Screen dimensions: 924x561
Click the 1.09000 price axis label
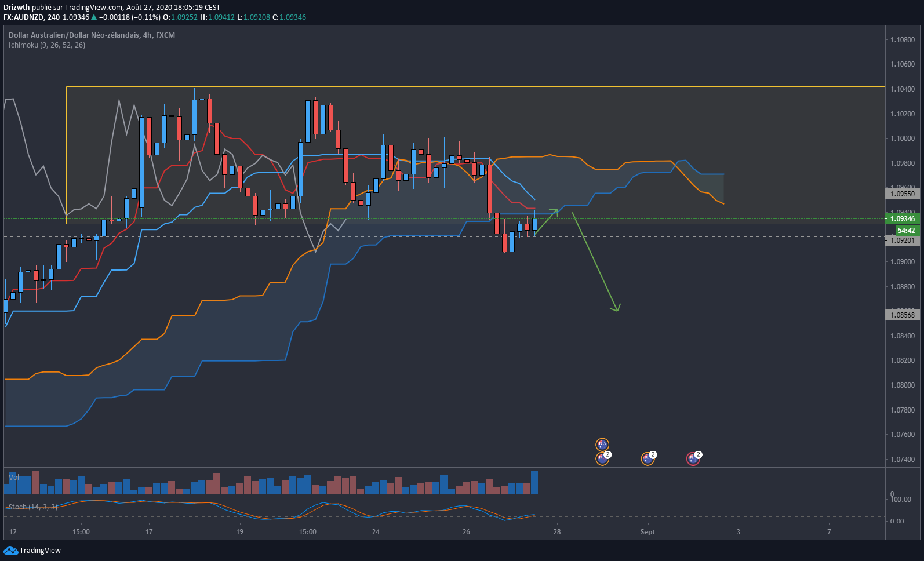[x=903, y=262]
